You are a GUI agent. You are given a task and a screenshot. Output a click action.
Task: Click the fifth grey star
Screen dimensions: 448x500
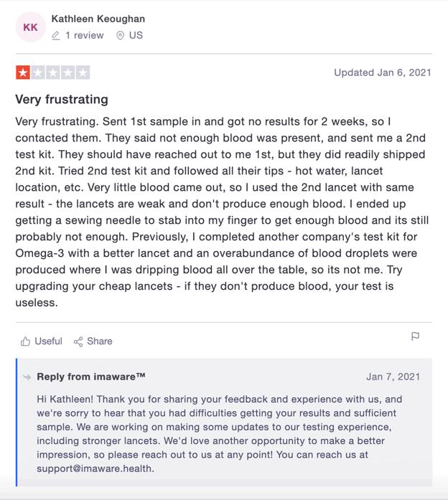click(83, 72)
